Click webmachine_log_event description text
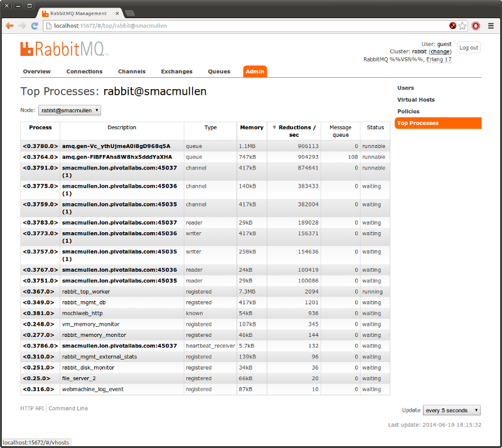The image size is (502, 448). [92, 390]
